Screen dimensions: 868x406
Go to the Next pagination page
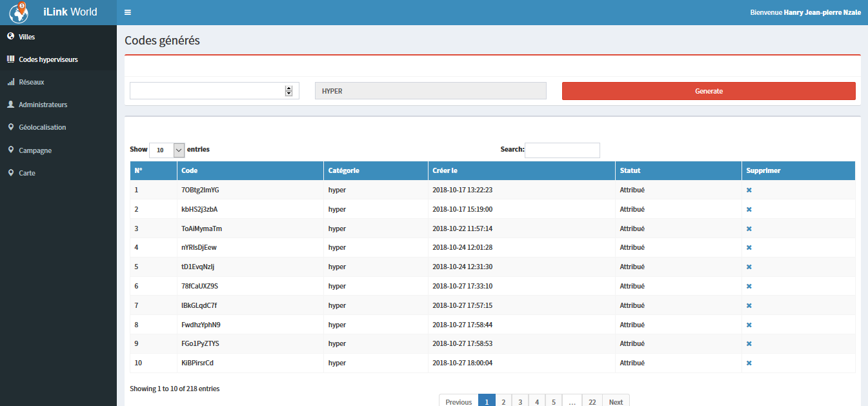coord(616,401)
